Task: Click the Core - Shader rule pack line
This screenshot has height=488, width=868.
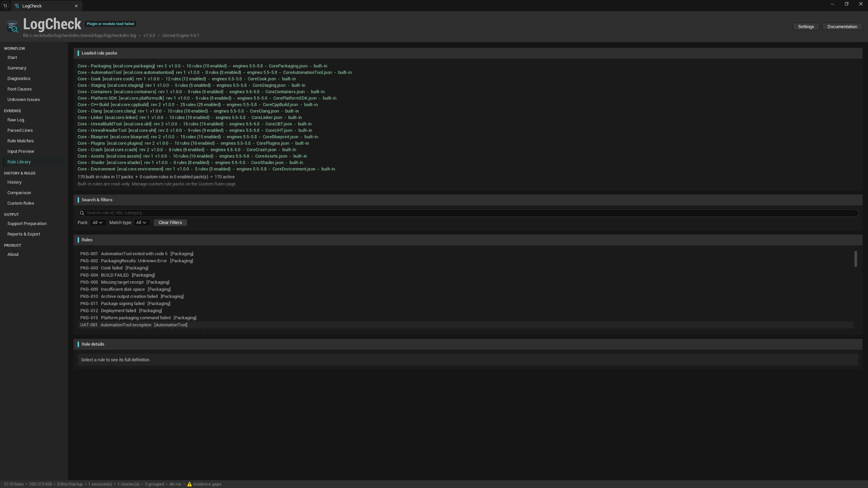Action: (190, 163)
